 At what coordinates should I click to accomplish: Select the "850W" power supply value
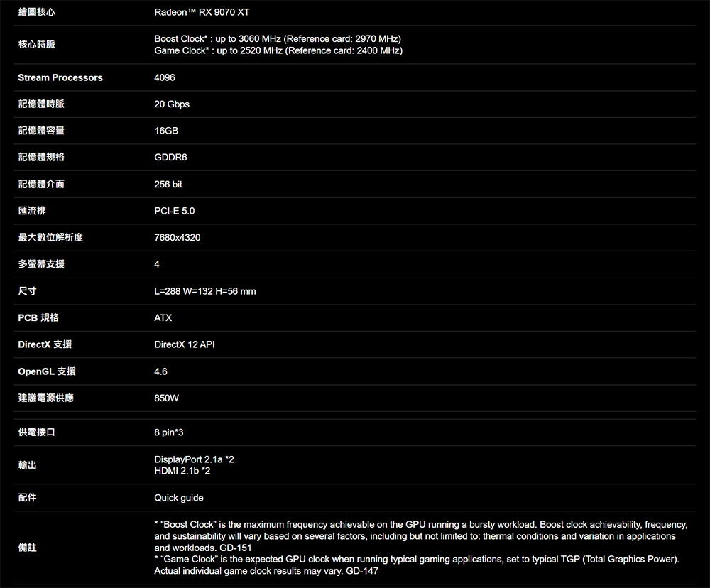167,398
